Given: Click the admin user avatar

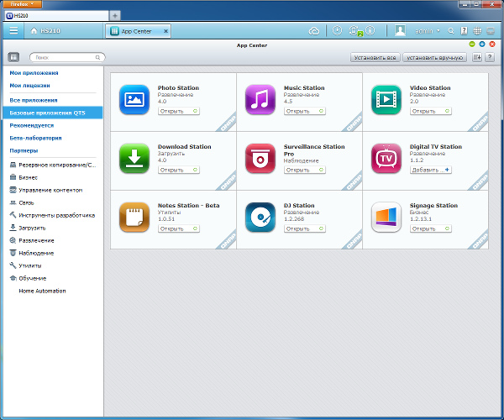Looking at the screenshot, I should pos(400,30).
